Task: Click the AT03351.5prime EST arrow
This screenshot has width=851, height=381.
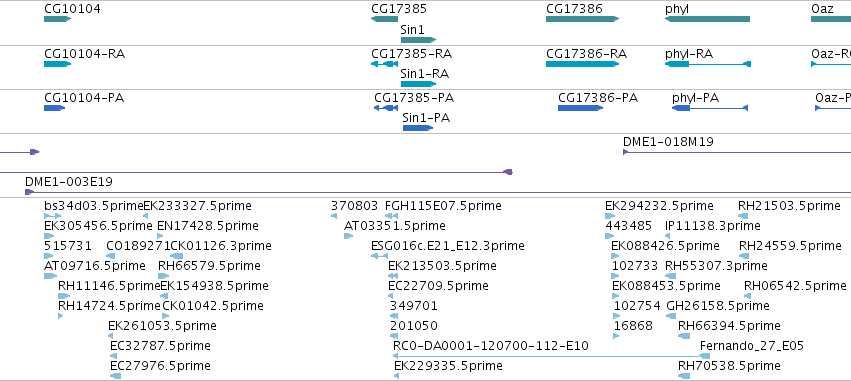Action: pyautogui.click(x=348, y=236)
